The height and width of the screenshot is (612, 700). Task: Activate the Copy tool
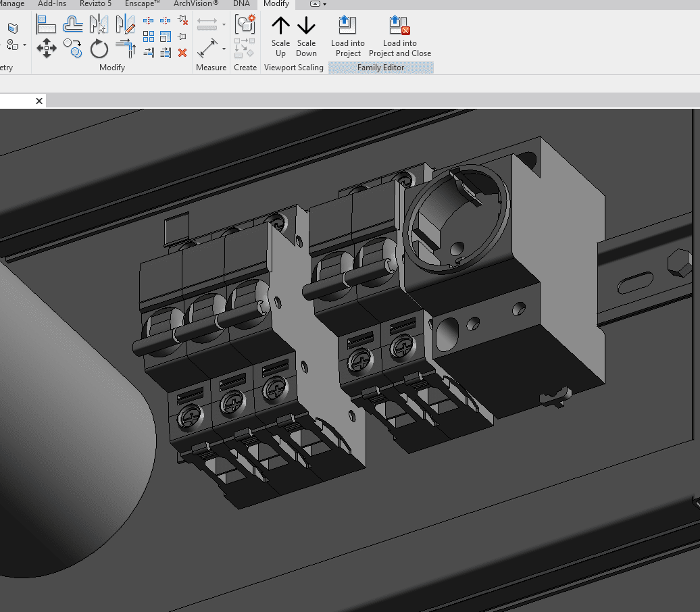(72, 48)
